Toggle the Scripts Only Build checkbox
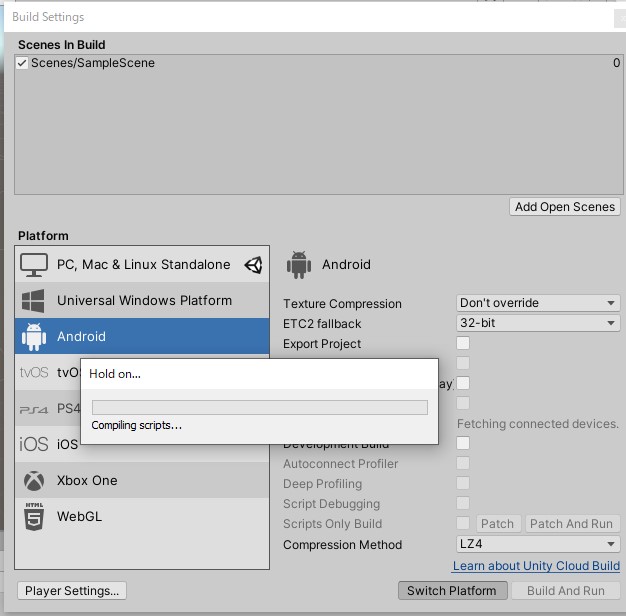626x616 pixels. tap(463, 523)
